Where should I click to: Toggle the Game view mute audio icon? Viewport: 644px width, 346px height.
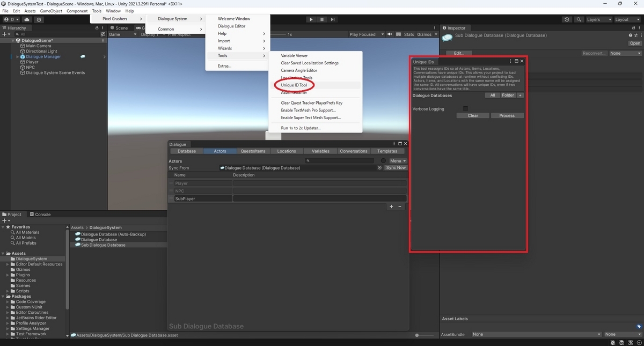(391, 34)
